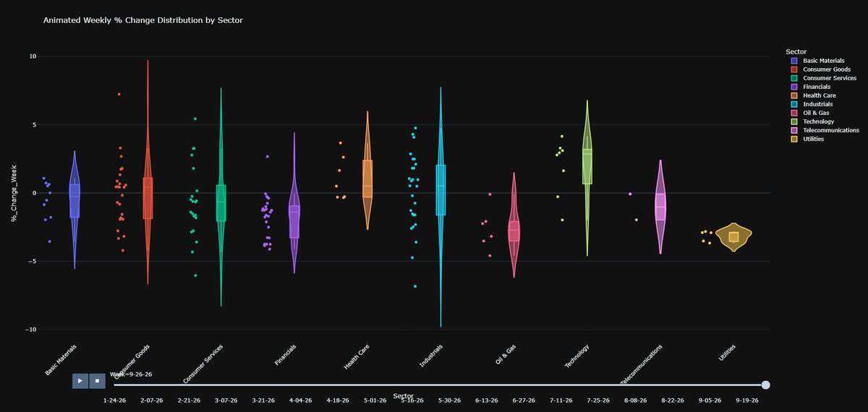
Task: Click the lone Financials point above 2
Action: [267, 156]
